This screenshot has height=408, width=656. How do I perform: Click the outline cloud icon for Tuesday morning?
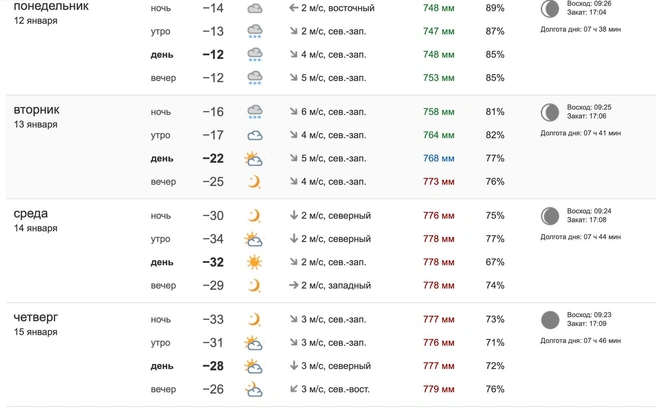click(x=255, y=136)
